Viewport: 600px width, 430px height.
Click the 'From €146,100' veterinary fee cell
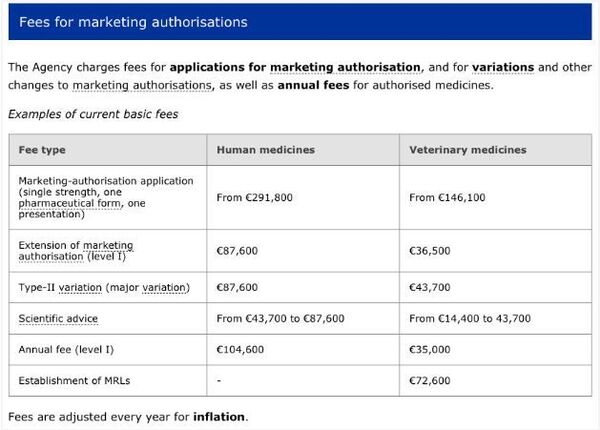[447, 198]
